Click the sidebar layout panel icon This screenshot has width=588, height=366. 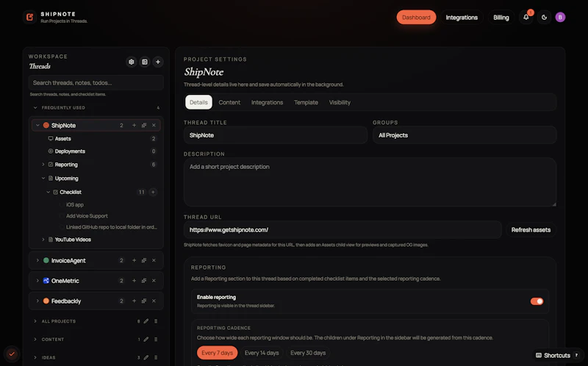click(145, 62)
